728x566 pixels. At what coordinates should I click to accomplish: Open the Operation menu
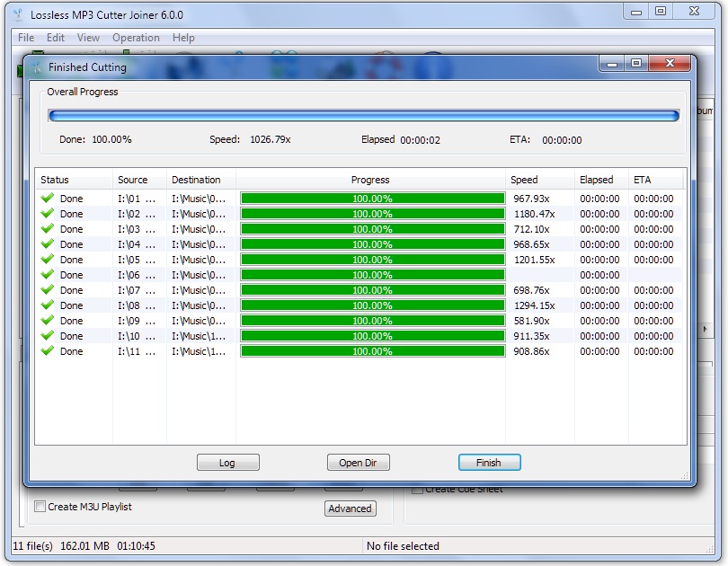point(136,38)
